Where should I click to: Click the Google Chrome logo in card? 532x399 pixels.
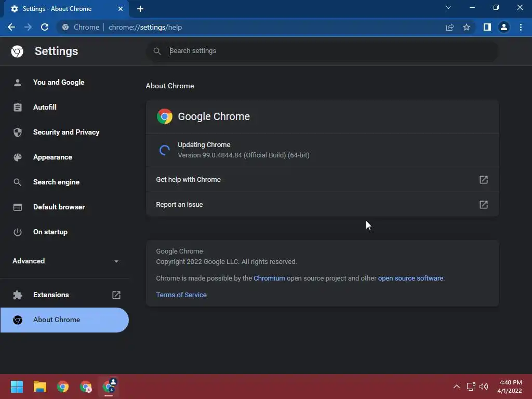(x=164, y=116)
